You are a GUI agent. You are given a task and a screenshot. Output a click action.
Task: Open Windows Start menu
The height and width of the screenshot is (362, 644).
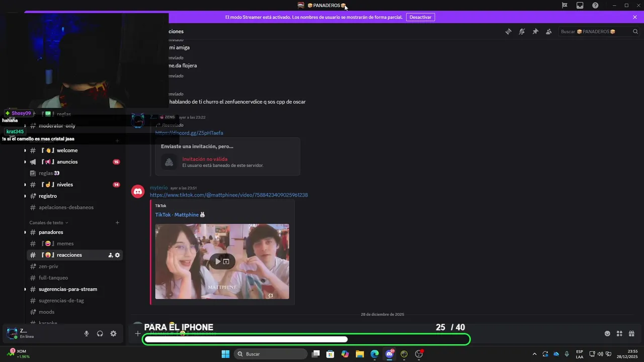tap(225, 354)
